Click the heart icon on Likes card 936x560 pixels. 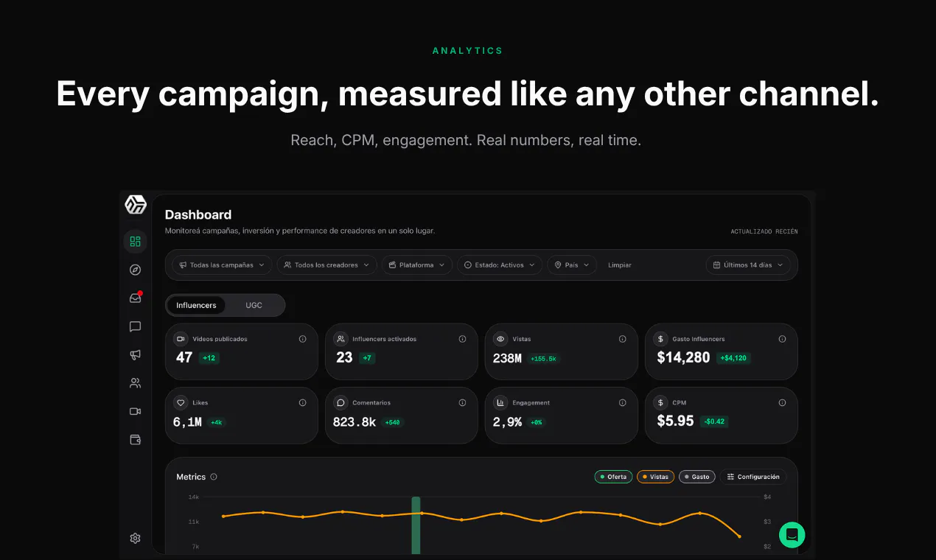[x=181, y=403]
